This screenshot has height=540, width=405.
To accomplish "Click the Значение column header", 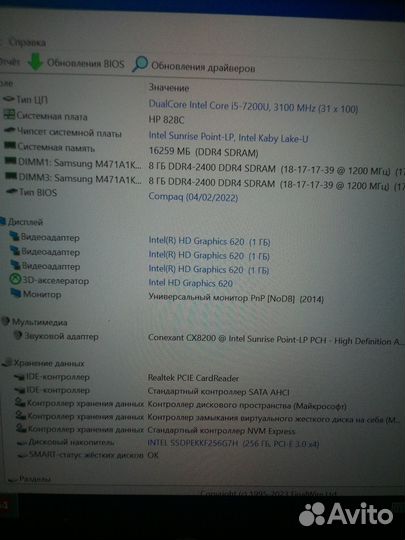I will click(x=169, y=88).
